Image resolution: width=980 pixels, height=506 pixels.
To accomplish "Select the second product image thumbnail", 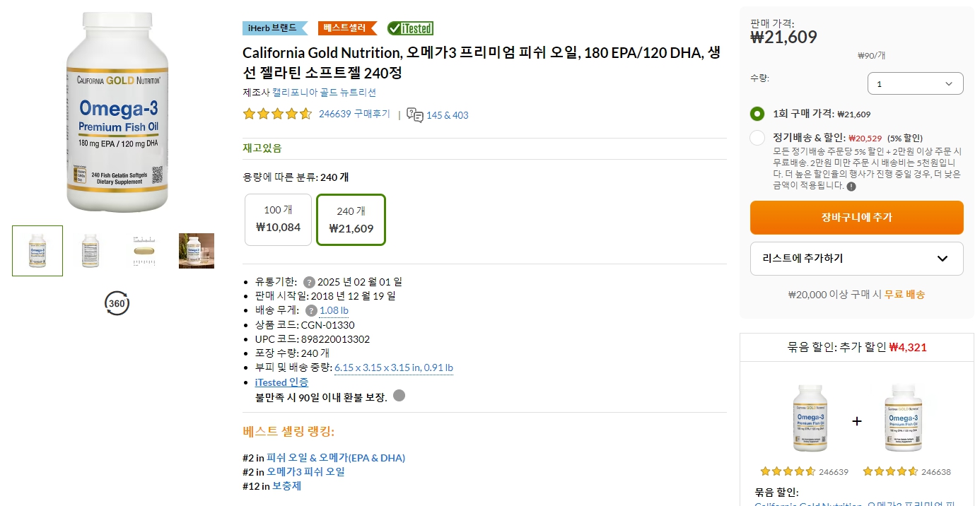I will (x=90, y=250).
